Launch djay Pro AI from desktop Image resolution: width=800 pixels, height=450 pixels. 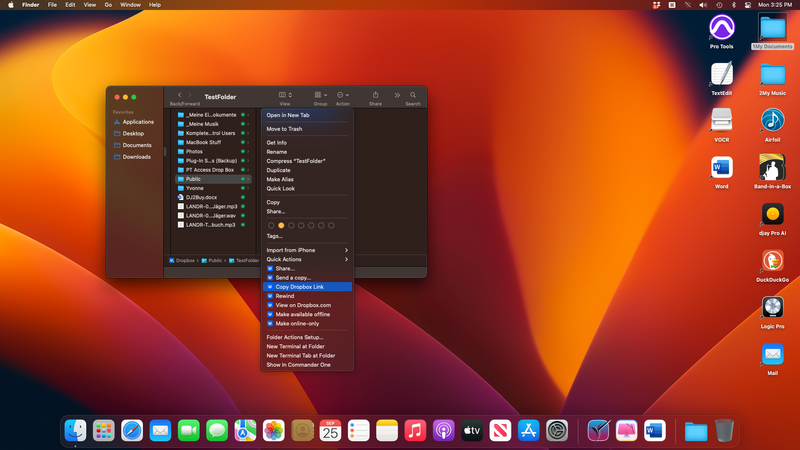(x=772, y=213)
